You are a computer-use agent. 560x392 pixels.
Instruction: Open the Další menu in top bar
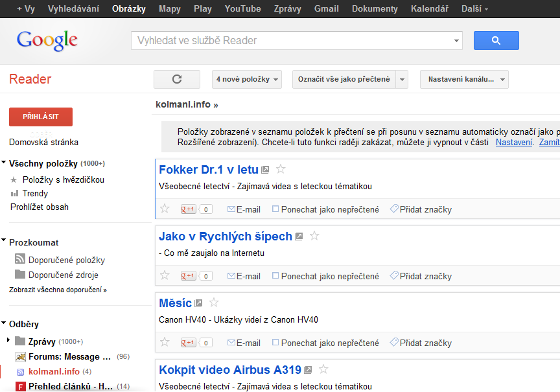pyautogui.click(x=474, y=9)
